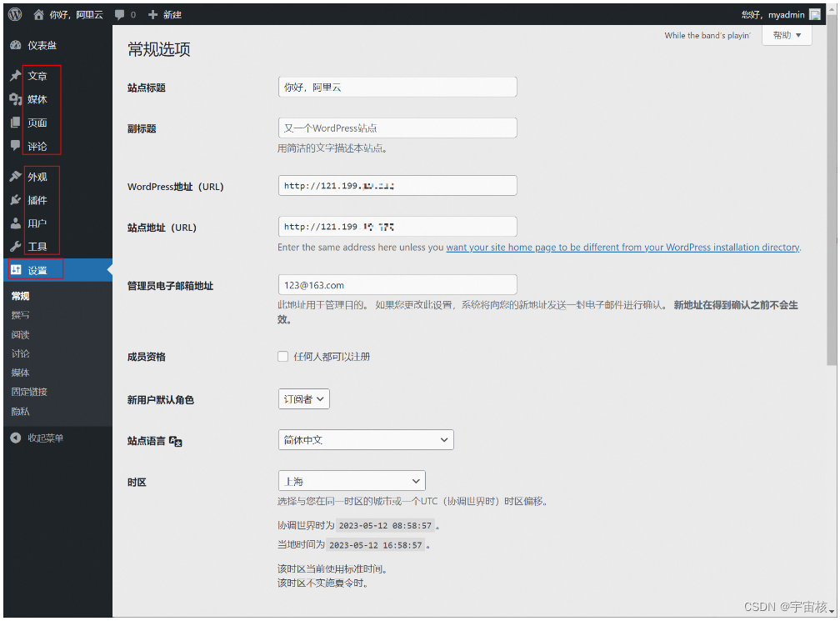The width and height of the screenshot is (840, 621).
Task: Click the 外观 paintbrush icon
Action: coord(16,176)
